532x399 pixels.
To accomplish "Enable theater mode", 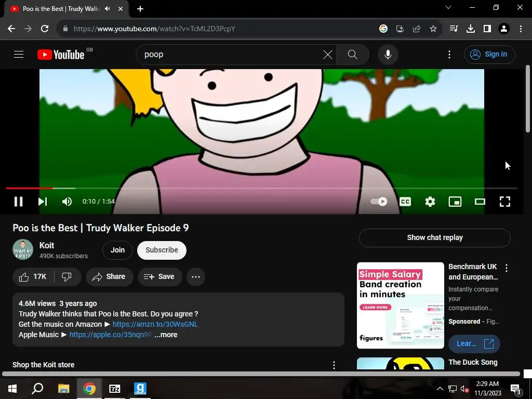I will (x=480, y=202).
